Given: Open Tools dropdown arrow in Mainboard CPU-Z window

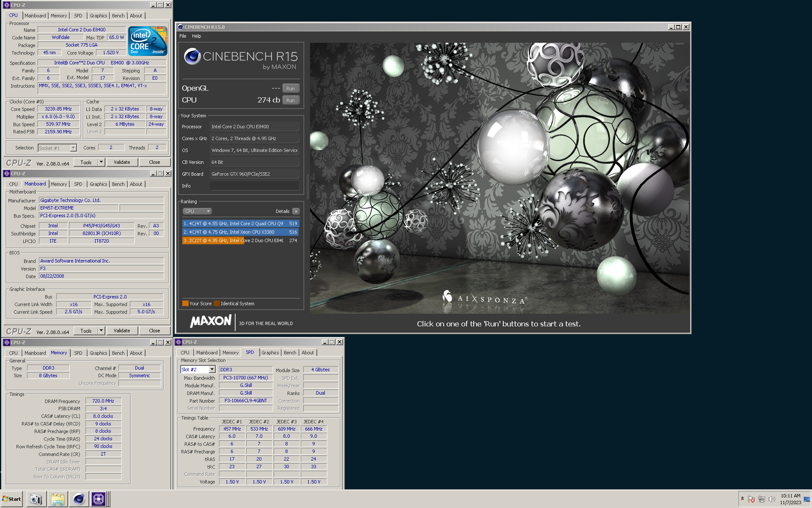Looking at the screenshot, I should click(101, 331).
